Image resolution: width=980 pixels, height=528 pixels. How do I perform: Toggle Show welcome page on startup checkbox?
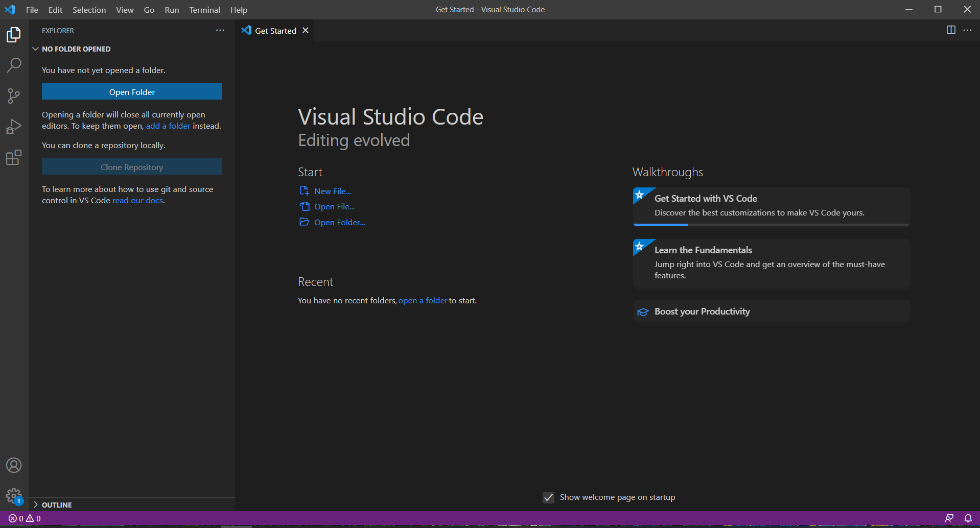tap(548, 497)
